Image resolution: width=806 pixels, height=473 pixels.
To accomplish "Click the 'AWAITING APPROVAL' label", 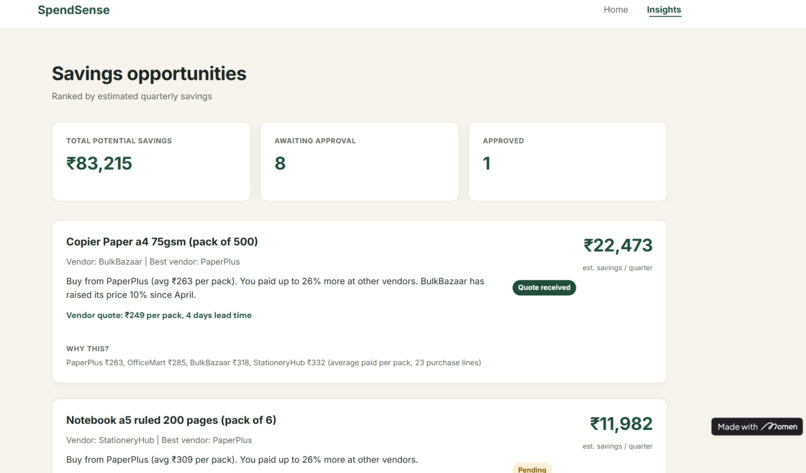I will click(315, 141).
